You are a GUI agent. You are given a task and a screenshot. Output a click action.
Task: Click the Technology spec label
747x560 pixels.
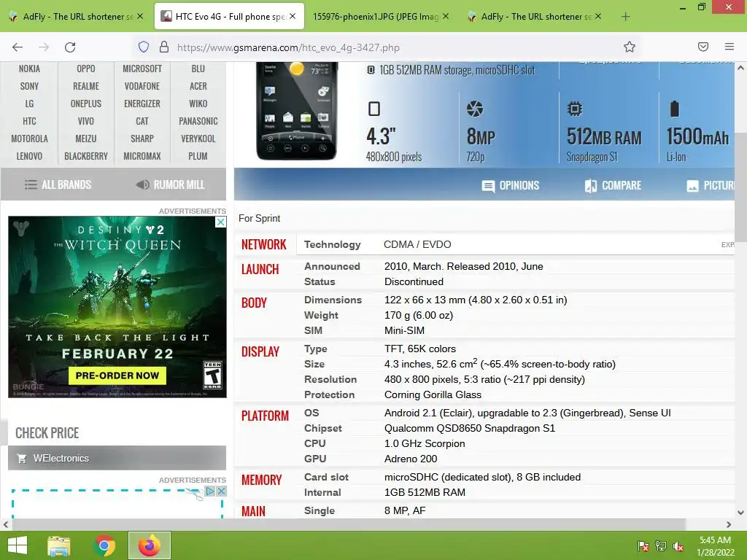(333, 244)
